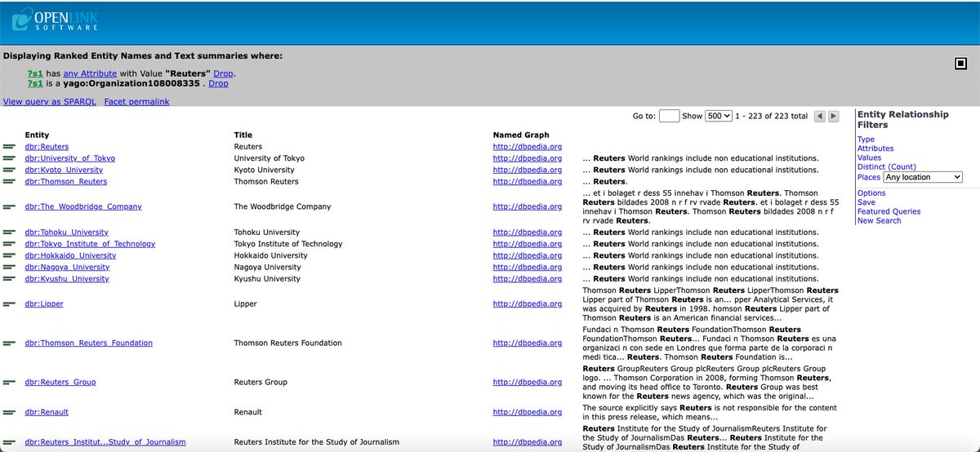This screenshot has height=452, width=980.
Task: Click Save in the sidebar
Action: point(866,202)
